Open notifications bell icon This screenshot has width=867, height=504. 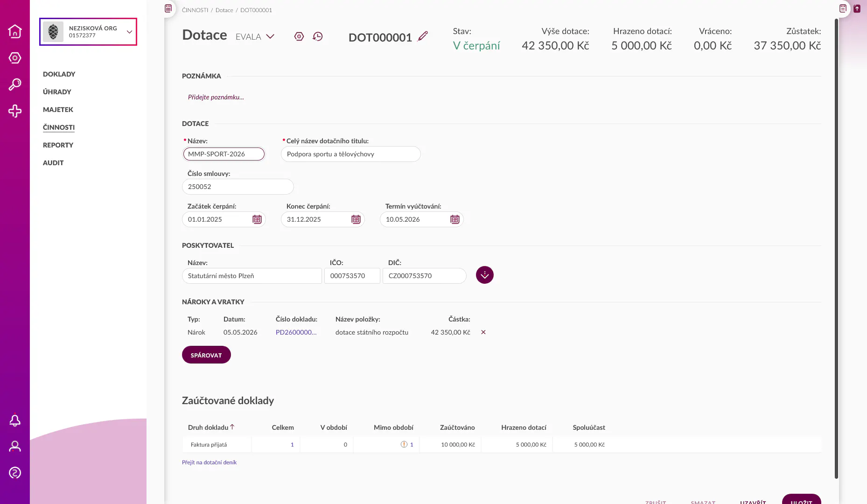tap(15, 420)
